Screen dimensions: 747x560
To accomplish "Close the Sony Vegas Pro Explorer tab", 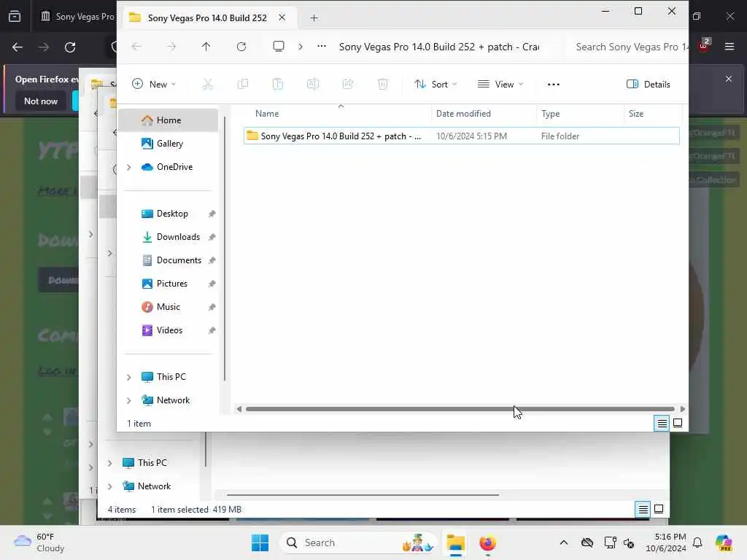I will tap(282, 17).
